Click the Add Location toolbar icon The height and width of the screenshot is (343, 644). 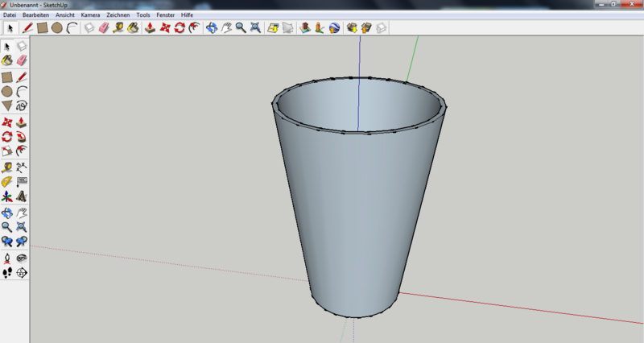[x=305, y=27]
